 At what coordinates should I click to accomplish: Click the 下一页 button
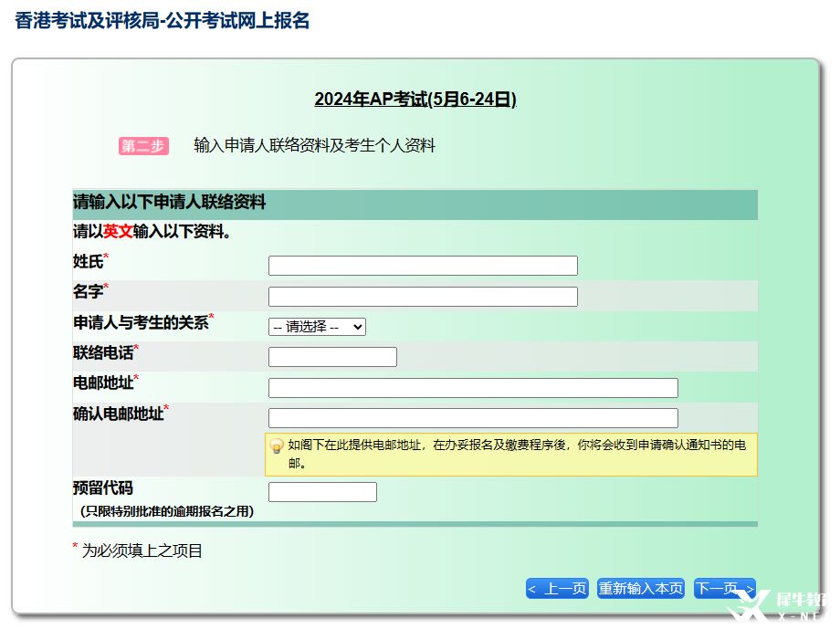coord(724,588)
